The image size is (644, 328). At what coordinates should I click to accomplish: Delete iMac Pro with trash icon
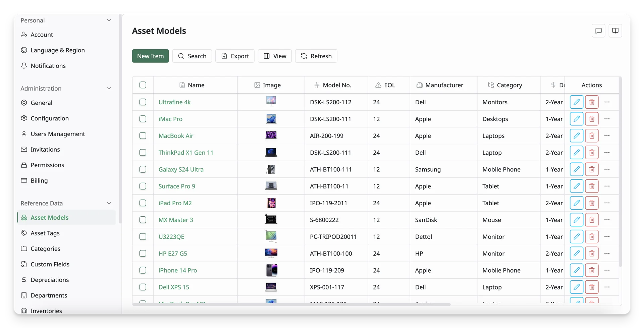(x=592, y=119)
